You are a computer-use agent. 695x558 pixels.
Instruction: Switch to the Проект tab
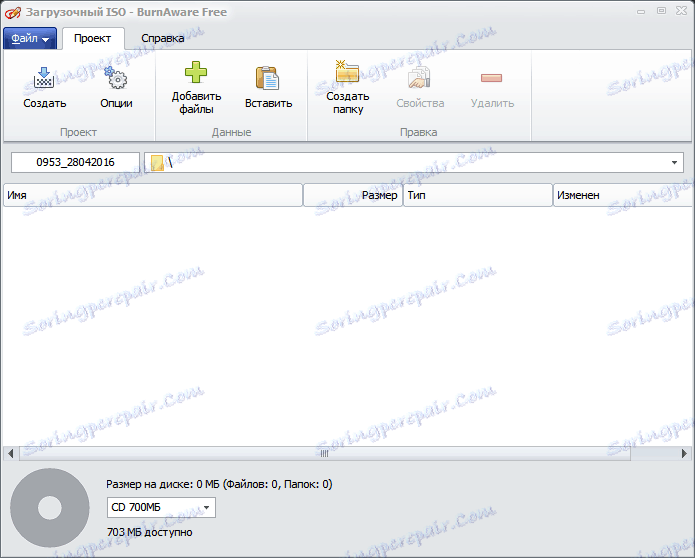pyautogui.click(x=93, y=39)
